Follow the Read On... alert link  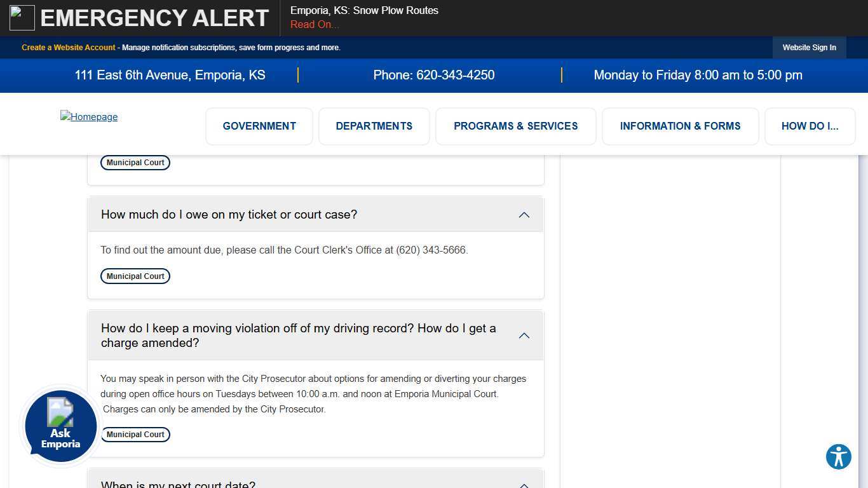(x=315, y=25)
